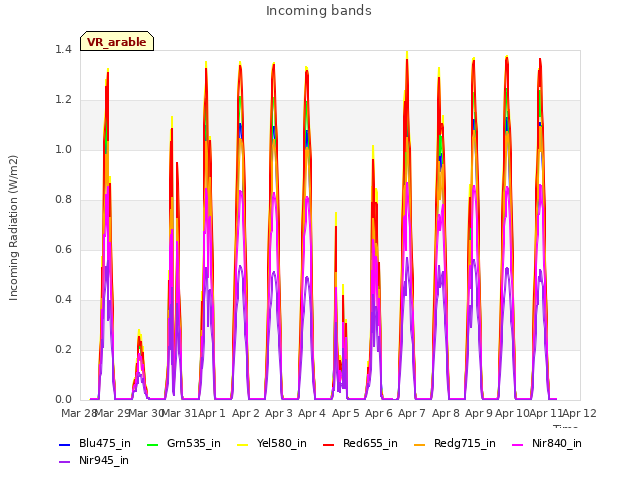Click the 1.0 y-axis tick label
This screenshot has height=480, width=640.
(x=63, y=150)
